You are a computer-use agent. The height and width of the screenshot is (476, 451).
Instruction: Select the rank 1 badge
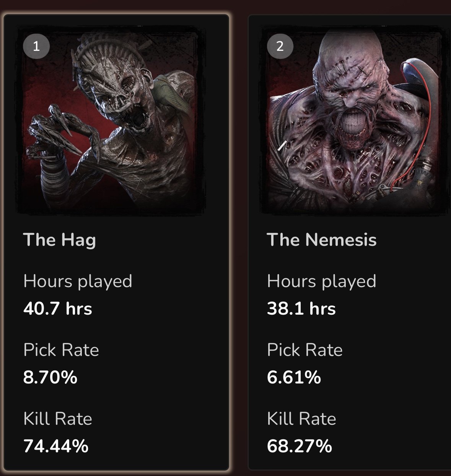click(x=36, y=46)
